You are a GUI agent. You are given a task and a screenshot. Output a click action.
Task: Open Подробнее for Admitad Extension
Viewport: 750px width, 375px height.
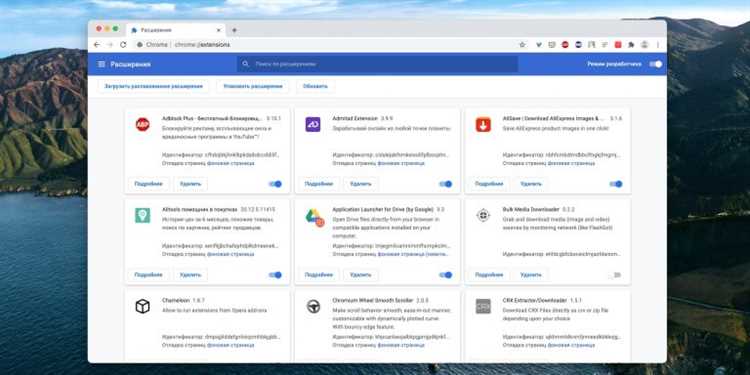(319, 184)
